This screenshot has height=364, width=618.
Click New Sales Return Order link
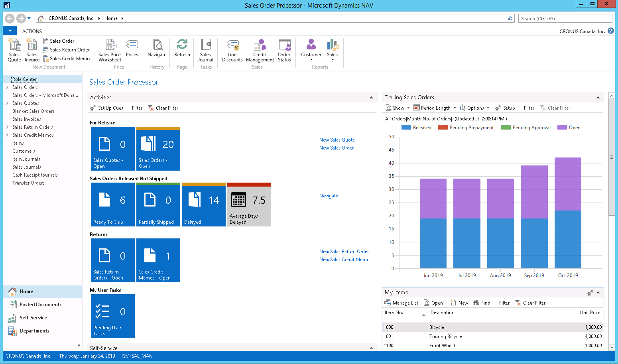[x=344, y=252]
